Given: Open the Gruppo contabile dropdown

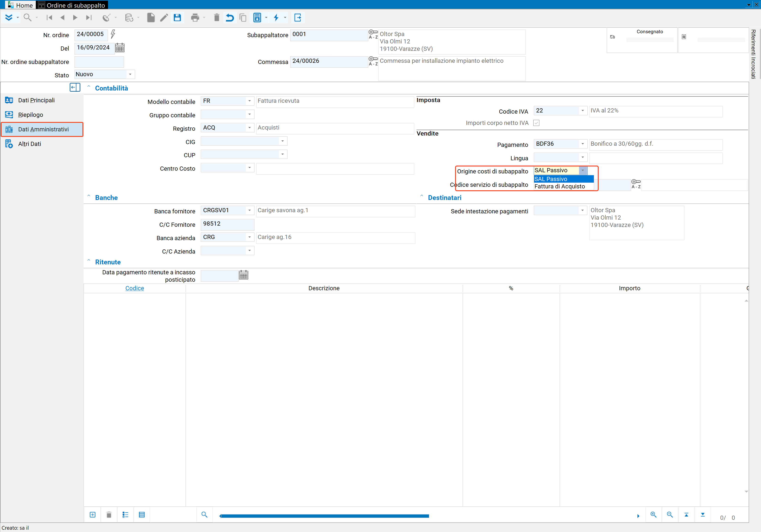Looking at the screenshot, I should 250,114.
